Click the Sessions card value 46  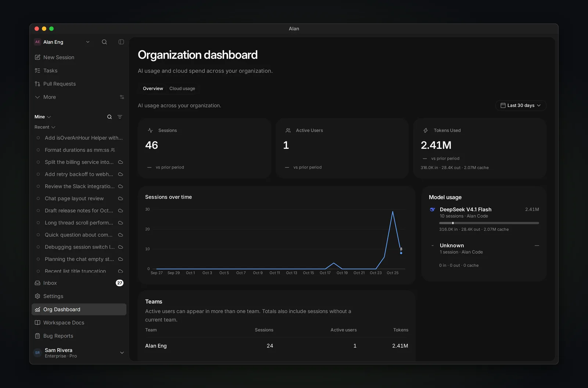point(151,145)
